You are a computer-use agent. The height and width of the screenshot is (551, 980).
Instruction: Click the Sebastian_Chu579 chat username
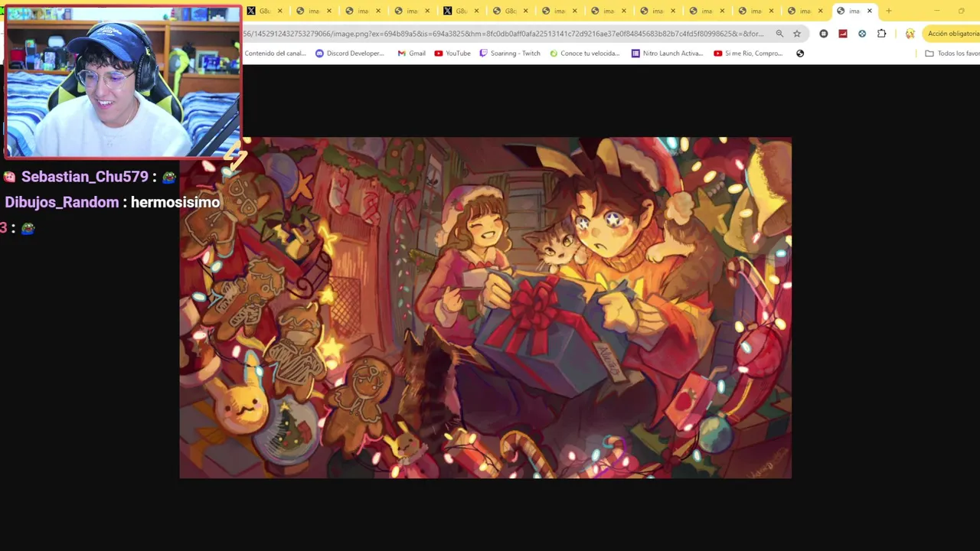84,177
